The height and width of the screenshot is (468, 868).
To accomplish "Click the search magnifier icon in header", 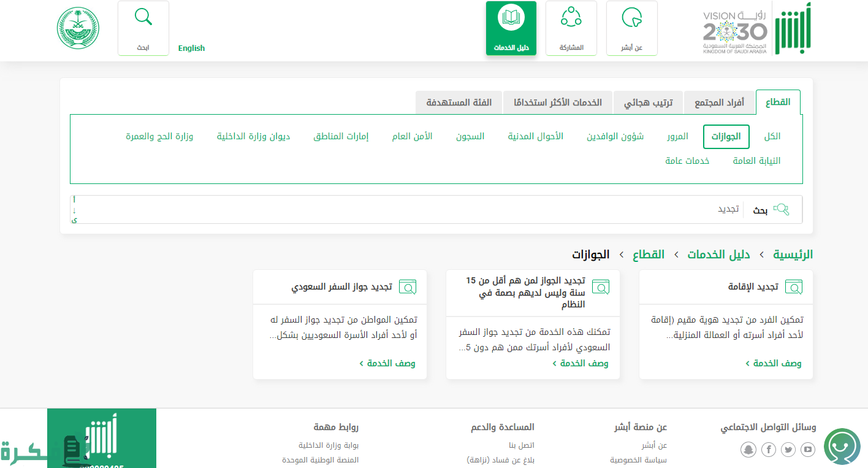I will coord(143,18).
